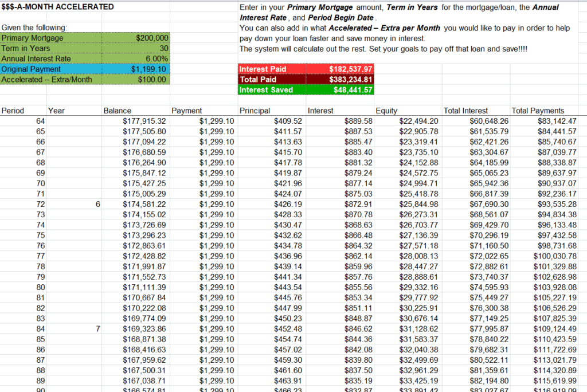Click the Original Payment value $1,199.10
Viewport: 587px width, 392px height.
coord(135,69)
